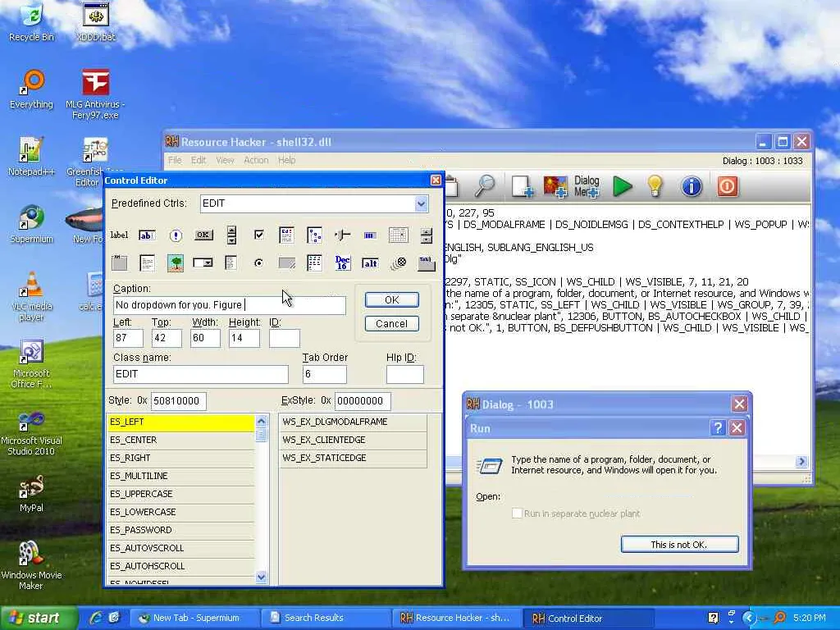Click the Windows start button
Image resolution: width=840 pixels, height=630 pixels.
[39, 619]
